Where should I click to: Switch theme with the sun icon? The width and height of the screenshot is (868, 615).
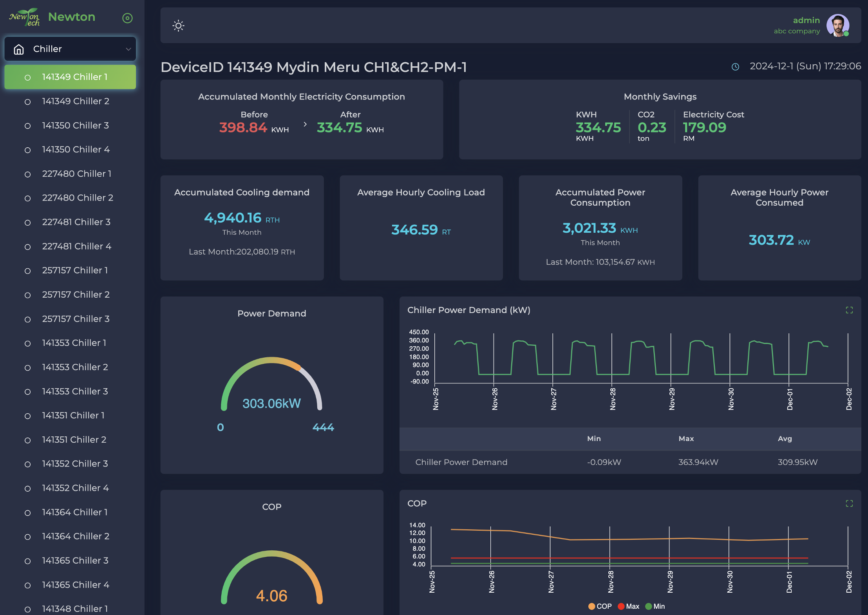[x=178, y=26]
